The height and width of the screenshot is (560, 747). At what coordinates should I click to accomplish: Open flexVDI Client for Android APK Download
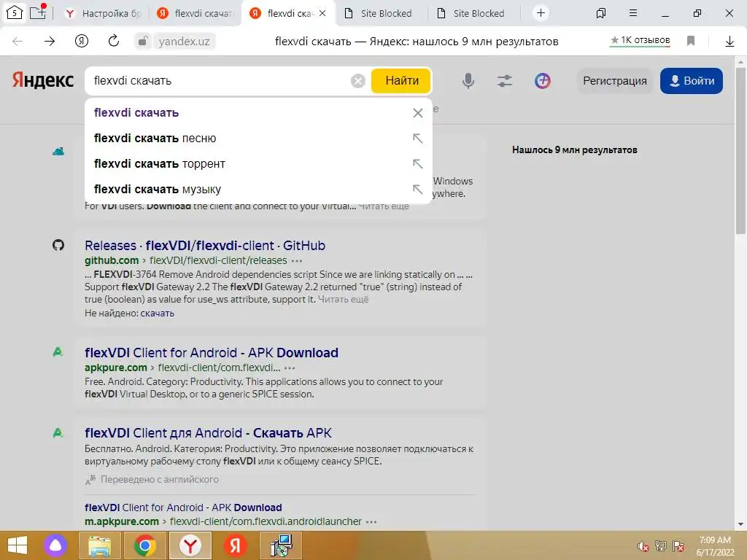[212, 353]
